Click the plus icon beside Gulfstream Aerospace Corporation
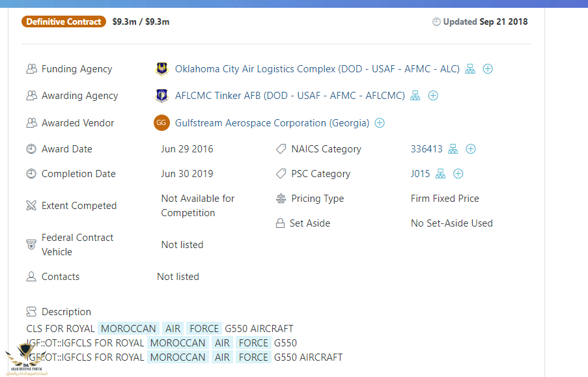588x377 pixels. click(x=380, y=123)
